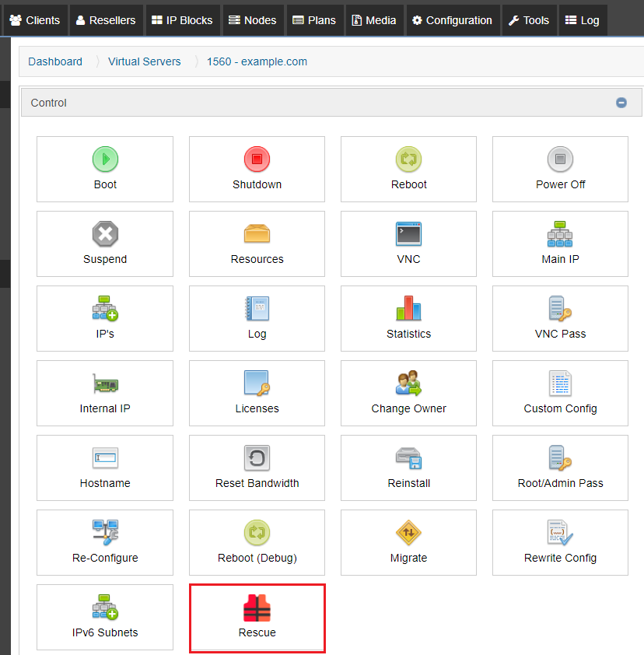Select the Rescue life vest icon
The width and height of the screenshot is (644, 655).
coord(257,608)
